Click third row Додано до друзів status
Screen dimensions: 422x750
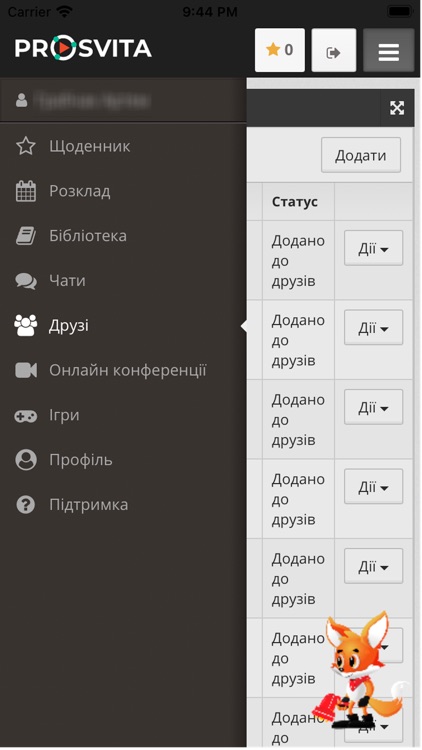click(298, 419)
